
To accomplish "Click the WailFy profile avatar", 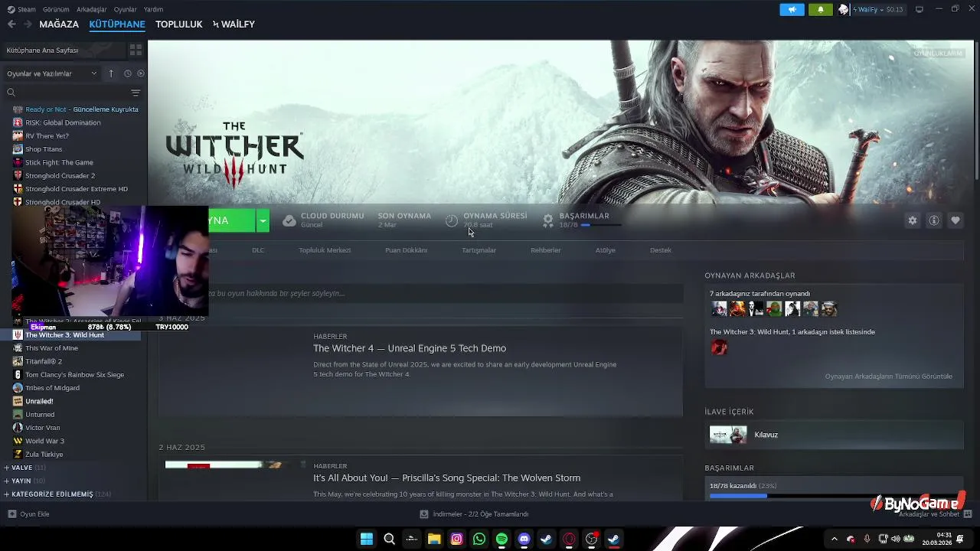I will [x=844, y=9].
